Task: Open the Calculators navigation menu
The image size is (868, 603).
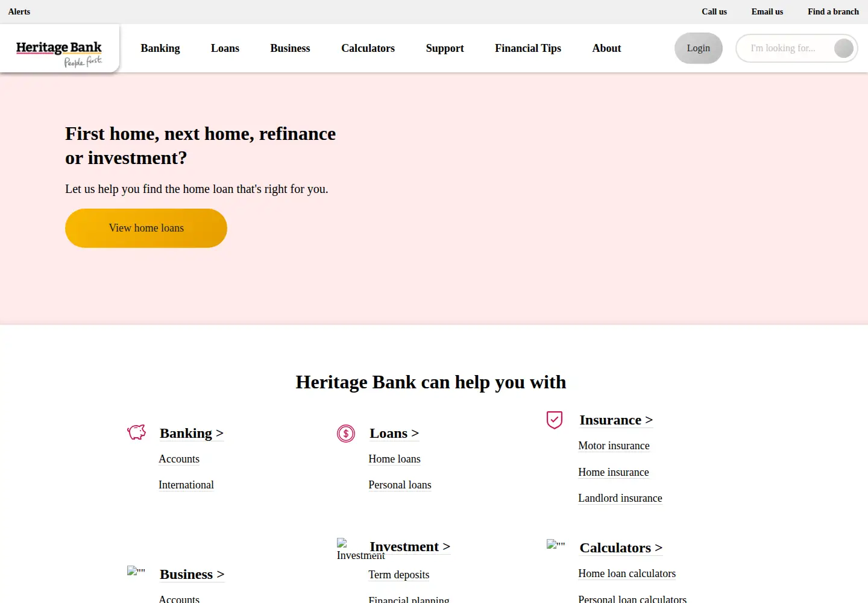Action: (368, 48)
